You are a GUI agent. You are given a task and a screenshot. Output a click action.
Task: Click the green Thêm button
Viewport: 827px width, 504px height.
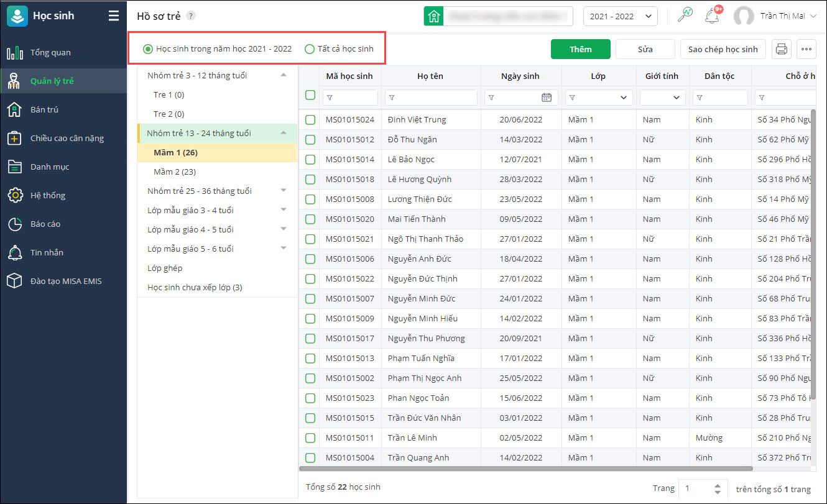point(580,49)
